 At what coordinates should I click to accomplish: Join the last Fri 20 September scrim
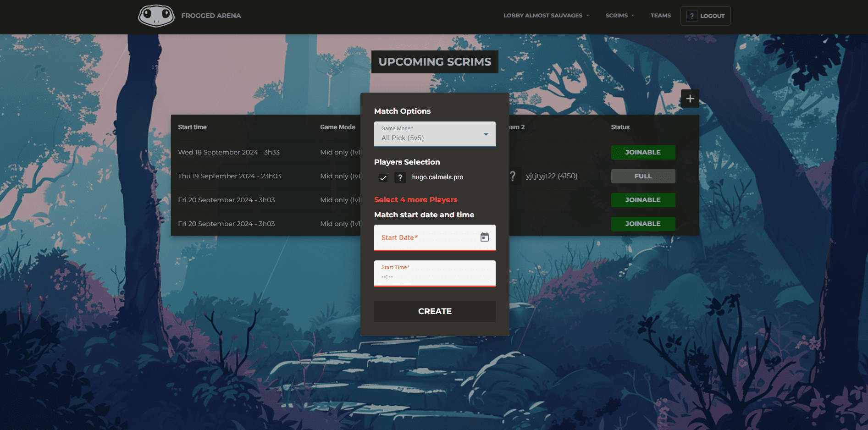[x=643, y=224]
